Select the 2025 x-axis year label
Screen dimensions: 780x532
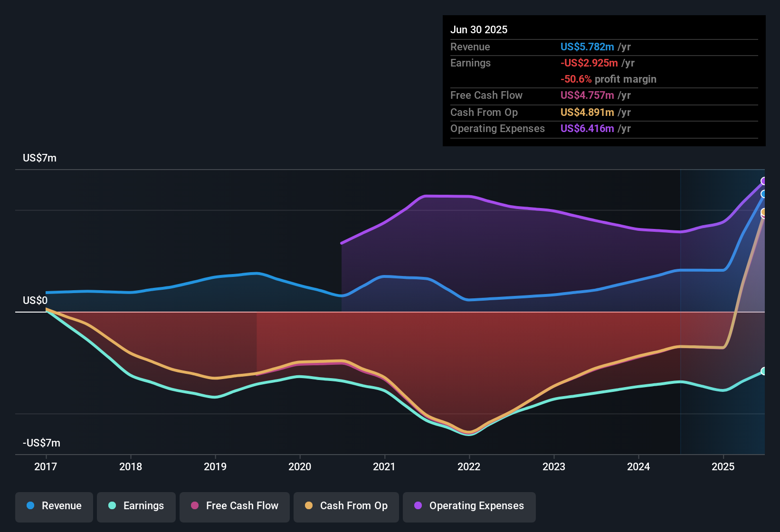[x=723, y=467]
